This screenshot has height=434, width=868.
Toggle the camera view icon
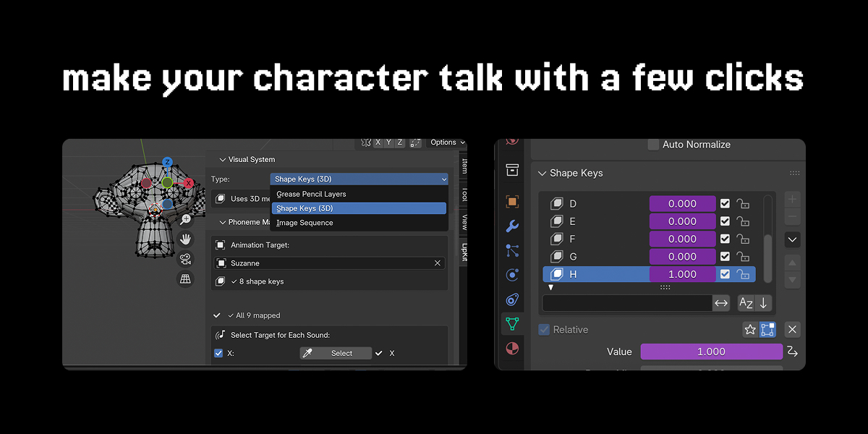(x=185, y=259)
